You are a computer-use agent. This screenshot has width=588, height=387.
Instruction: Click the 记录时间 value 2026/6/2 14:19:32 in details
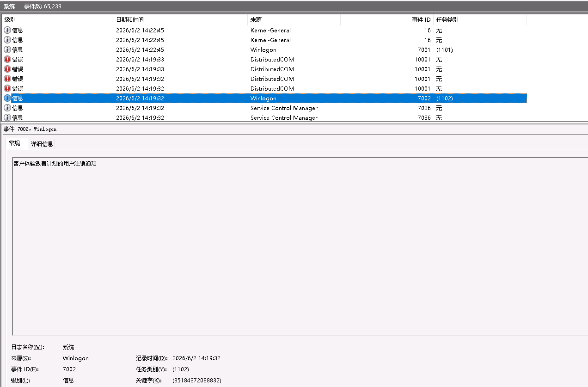pyautogui.click(x=196, y=358)
